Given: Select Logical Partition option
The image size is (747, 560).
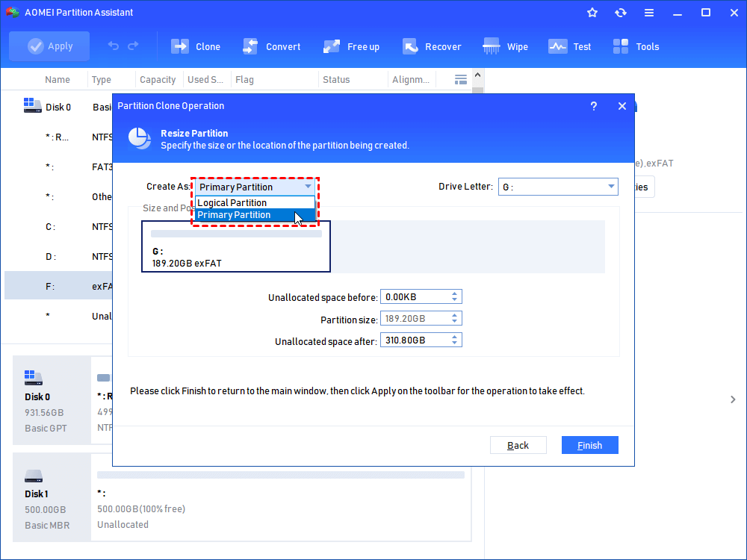Looking at the screenshot, I should 255,203.
